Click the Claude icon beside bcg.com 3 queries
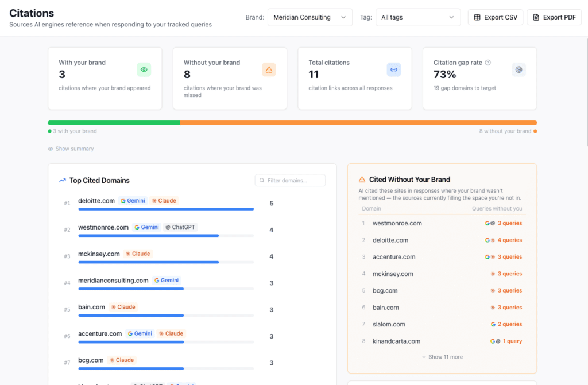The width and height of the screenshot is (588, 385). point(493,290)
